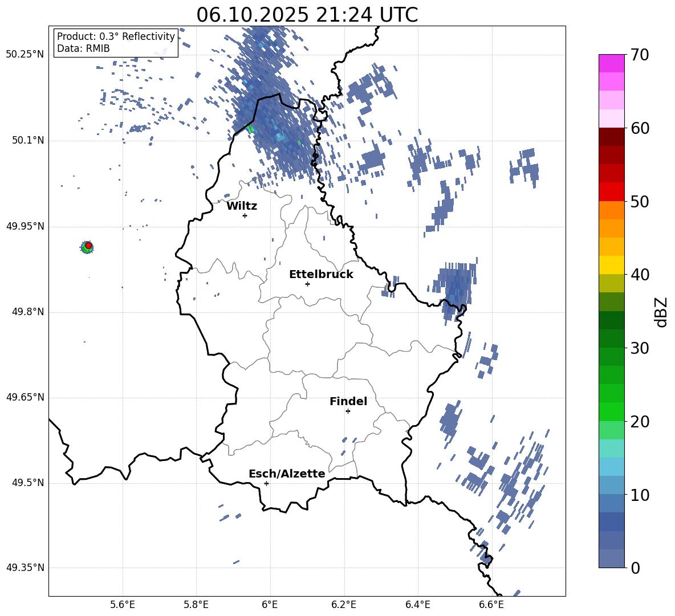Click the cross marker below Esch/Alzette
Screen dimensions: 675x616
[266, 483]
